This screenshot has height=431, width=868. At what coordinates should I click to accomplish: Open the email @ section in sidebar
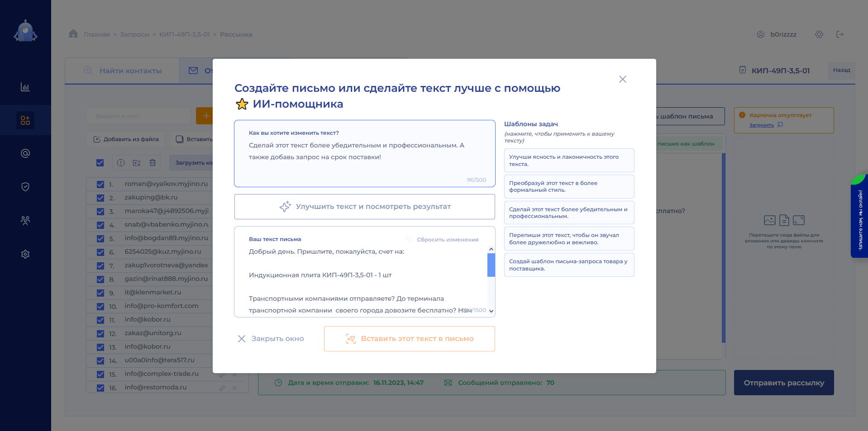pyautogui.click(x=25, y=153)
